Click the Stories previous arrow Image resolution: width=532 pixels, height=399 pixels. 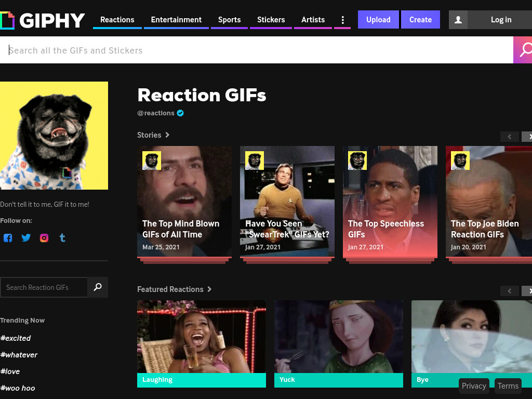coord(509,137)
